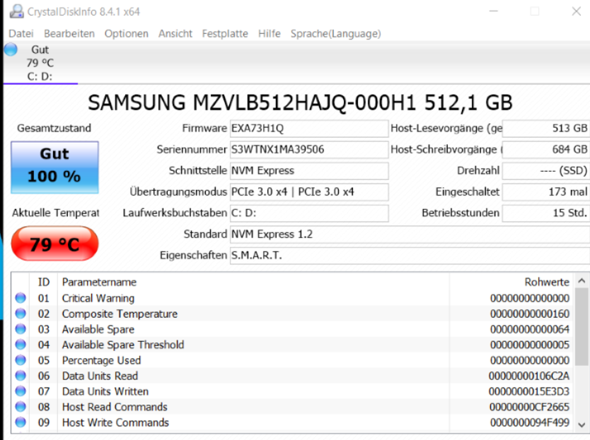Screen dimensions: 590x440
Task: Click the scroll up arrow of SMART list
Action: [x=582, y=281]
